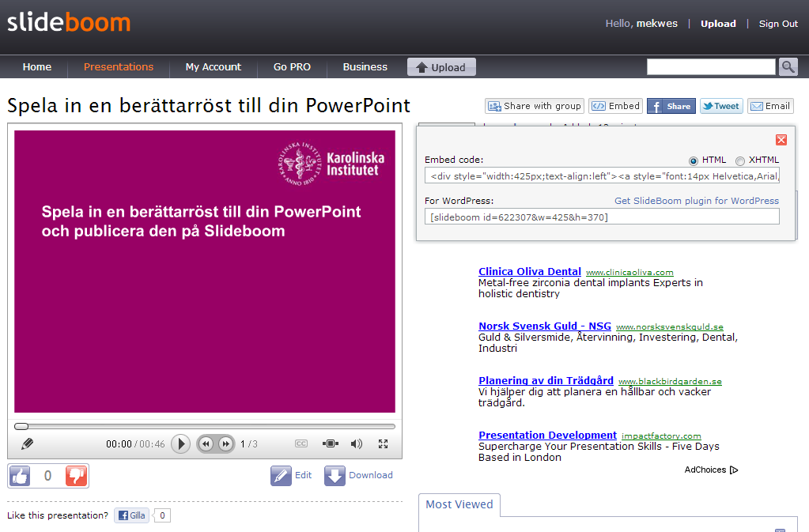Click the vote count '0' between thumbs
This screenshot has height=532, width=809.
pyautogui.click(x=47, y=476)
